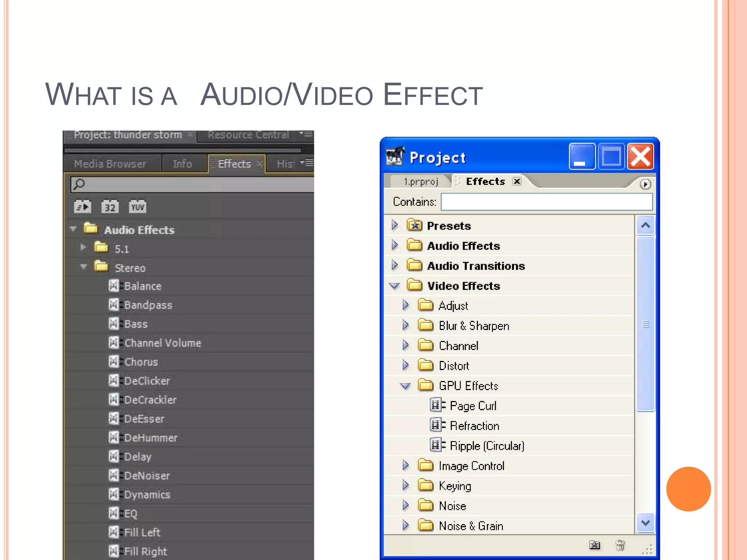Click the dark panel search field
747x560 pixels.
click(x=192, y=184)
